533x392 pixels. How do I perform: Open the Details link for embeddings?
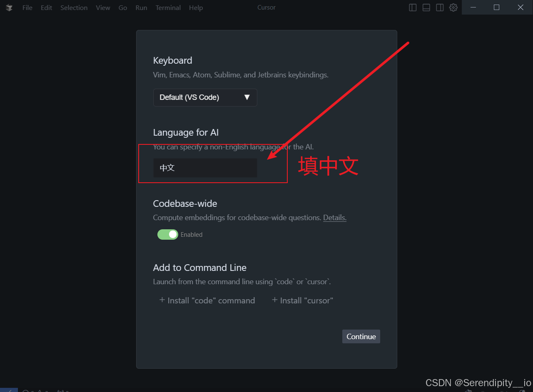click(335, 217)
